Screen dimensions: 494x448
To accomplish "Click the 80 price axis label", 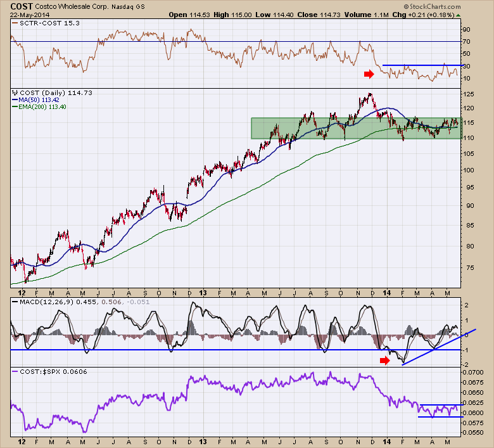I will pyautogui.click(x=471, y=246).
